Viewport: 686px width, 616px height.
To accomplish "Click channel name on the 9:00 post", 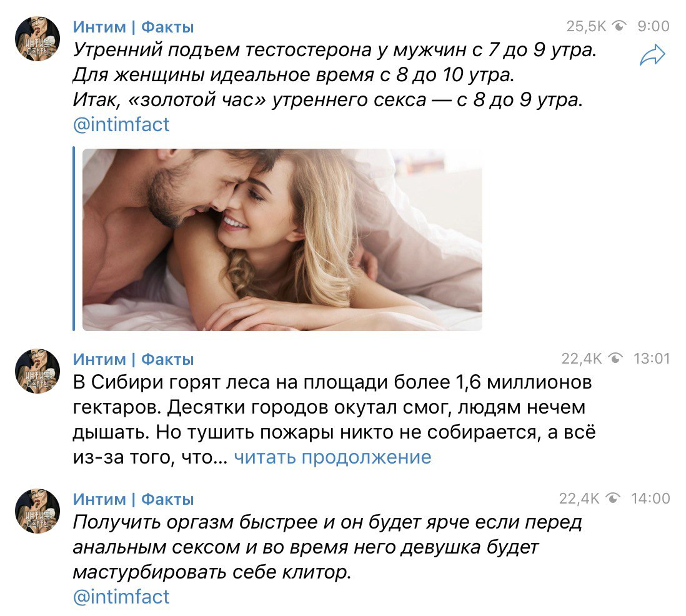I will pos(133,27).
